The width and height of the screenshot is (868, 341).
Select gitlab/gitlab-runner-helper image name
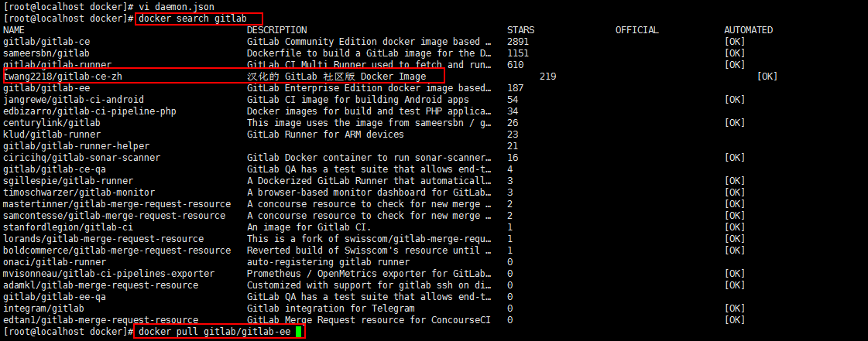pyautogui.click(x=77, y=146)
